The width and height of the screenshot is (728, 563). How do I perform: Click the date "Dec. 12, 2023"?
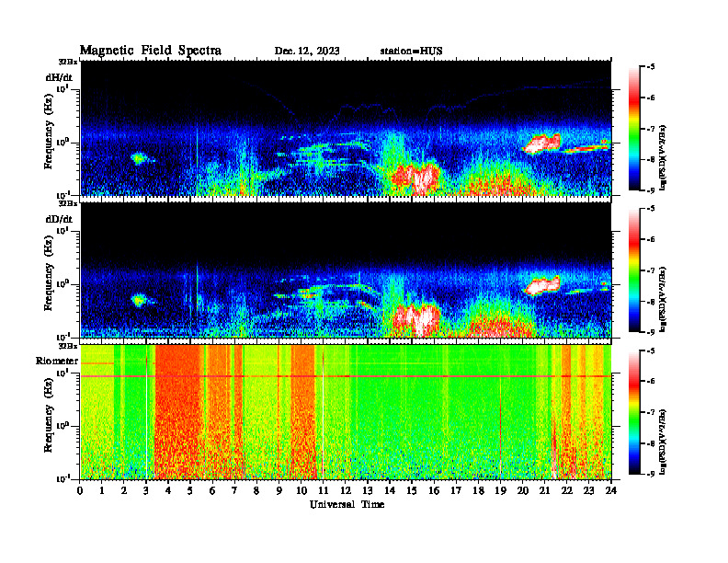(x=307, y=52)
